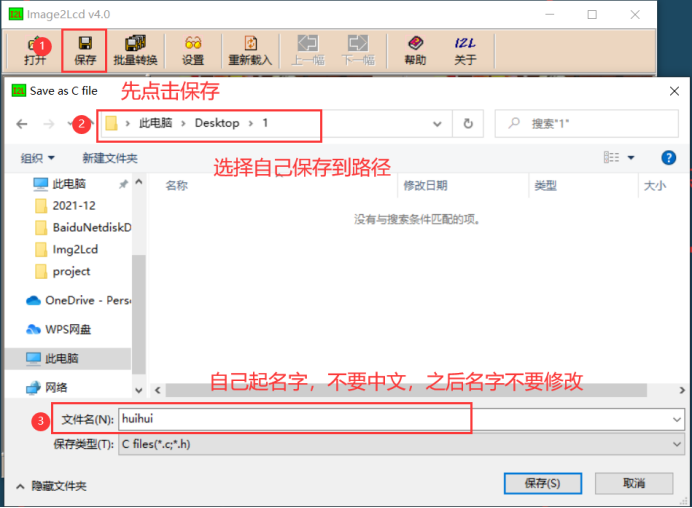
Task: Click folder 1 in the address breadcrumb
Action: tap(265, 123)
